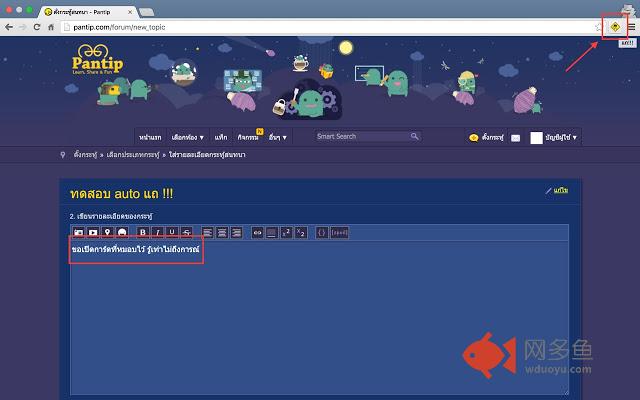640x400 pixels.
Task: Insert a horizontal line
Action: [272, 233]
